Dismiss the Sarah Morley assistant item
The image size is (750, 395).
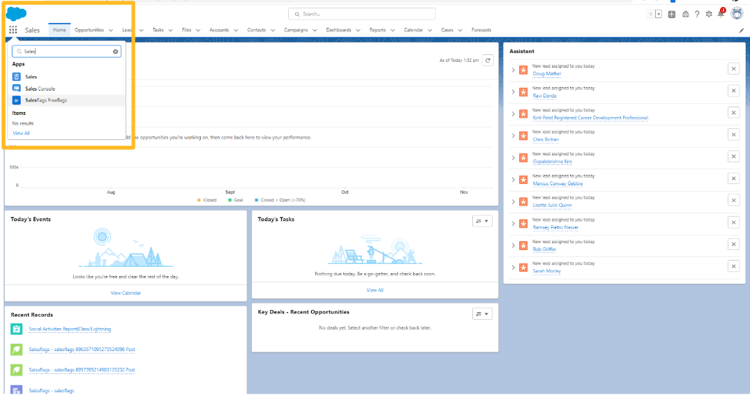click(733, 266)
